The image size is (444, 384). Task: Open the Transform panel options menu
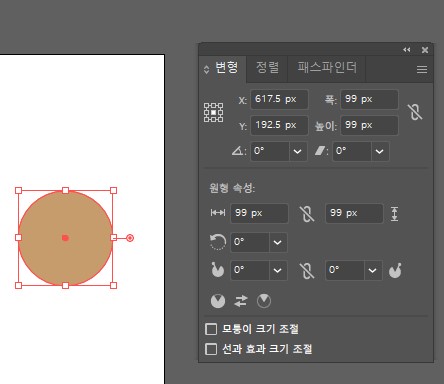pyautogui.click(x=422, y=69)
